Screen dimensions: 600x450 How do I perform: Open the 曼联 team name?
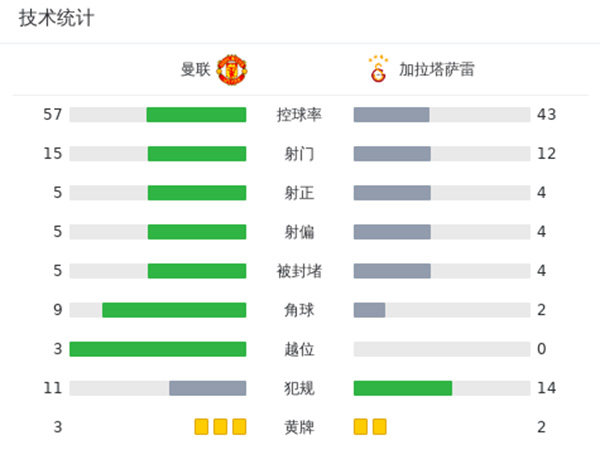coord(195,70)
